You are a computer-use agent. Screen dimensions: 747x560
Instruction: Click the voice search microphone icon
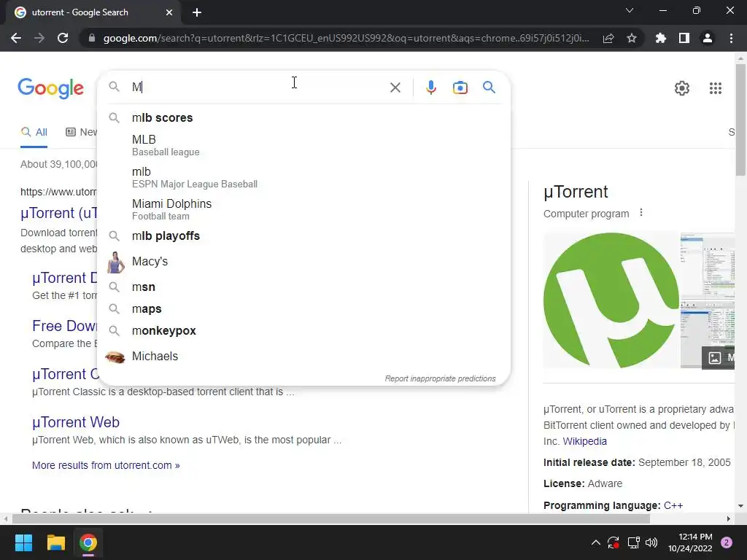430,87
